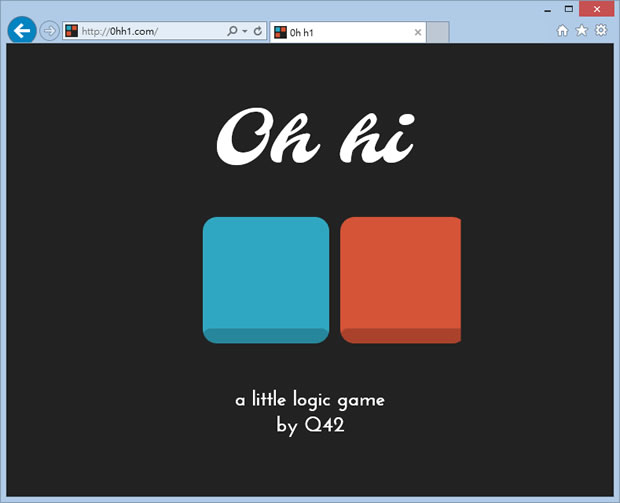Click the "a little logic game" text
620x503 pixels.
point(310,400)
